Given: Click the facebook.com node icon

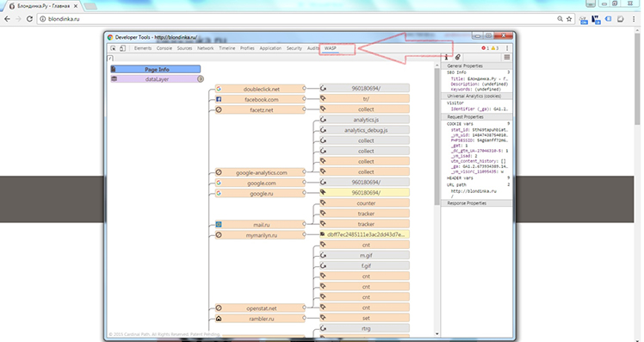Looking at the screenshot, I should 219,99.
